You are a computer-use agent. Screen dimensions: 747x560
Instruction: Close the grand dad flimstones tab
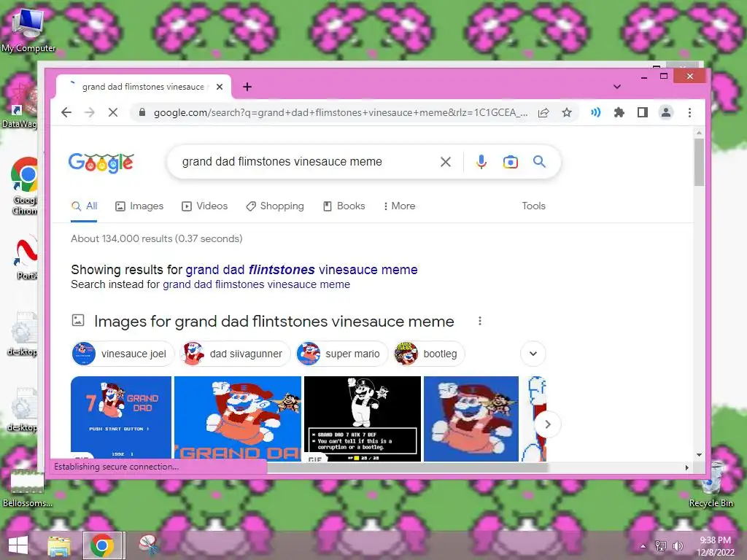tap(219, 87)
